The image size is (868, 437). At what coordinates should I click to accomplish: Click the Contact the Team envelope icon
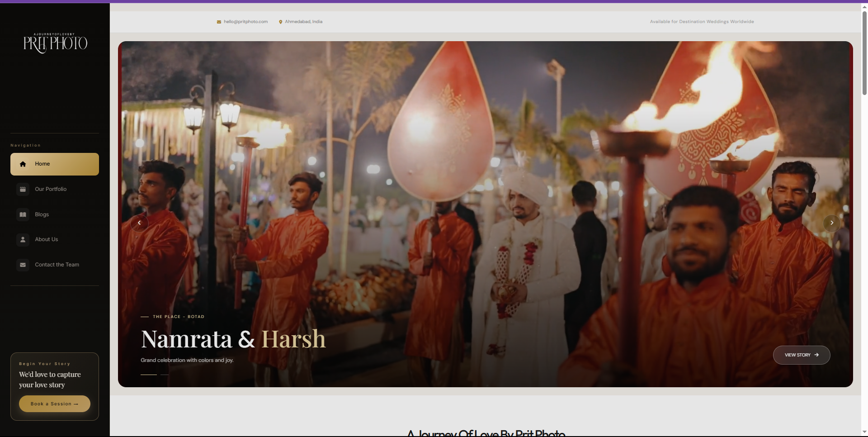[x=23, y=265]
